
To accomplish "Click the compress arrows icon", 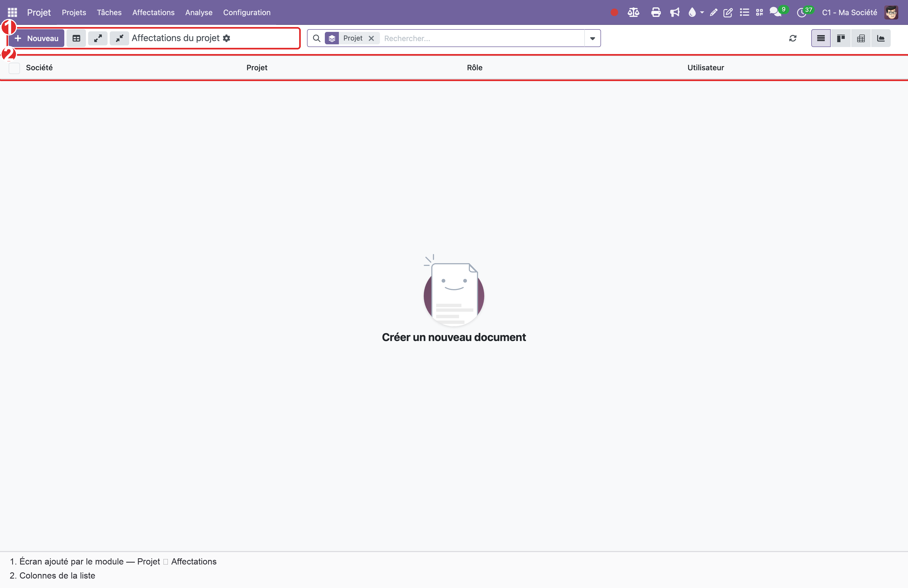I will point(119,38).
